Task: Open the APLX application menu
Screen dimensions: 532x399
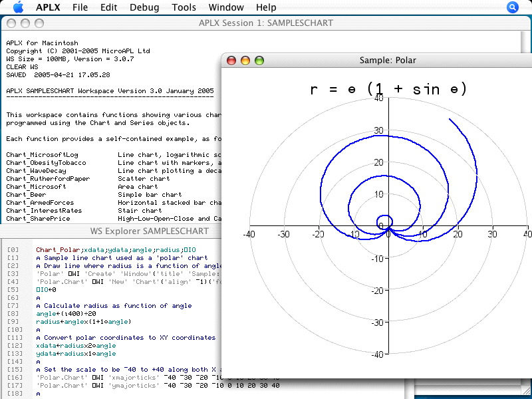Action: coord(47,7)
